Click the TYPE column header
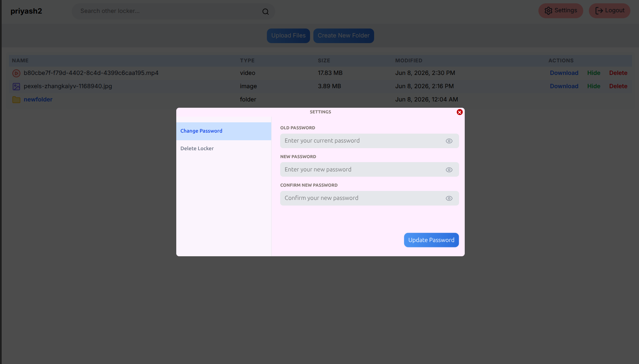This screenshot has height=364, width=639. point(247,61)
